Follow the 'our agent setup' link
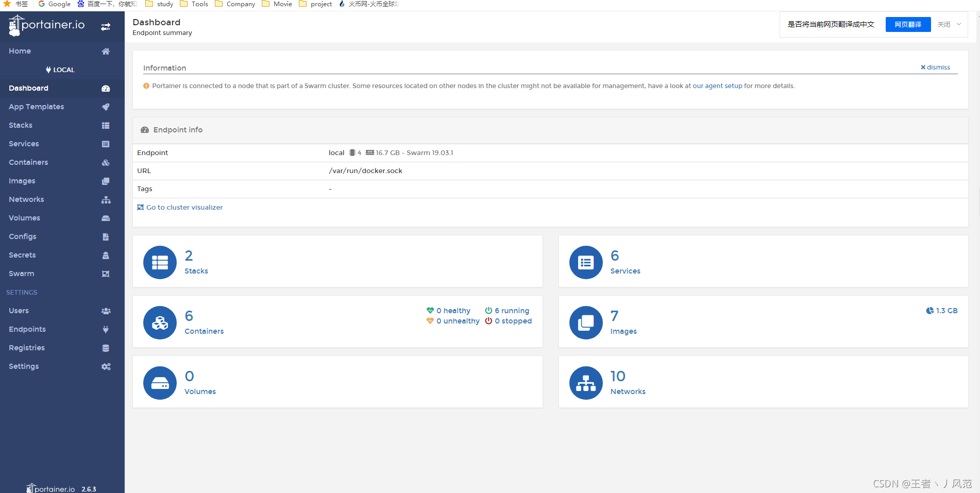The width and height of the screenshot is (980, 493). [x=717, y=86]
